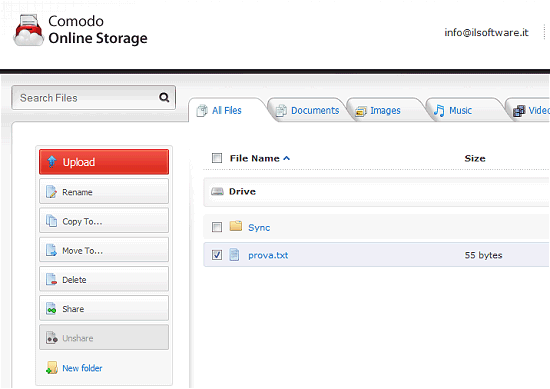Delete the selected file
This screenshot has width=550, height=389.
coord(104,279)
